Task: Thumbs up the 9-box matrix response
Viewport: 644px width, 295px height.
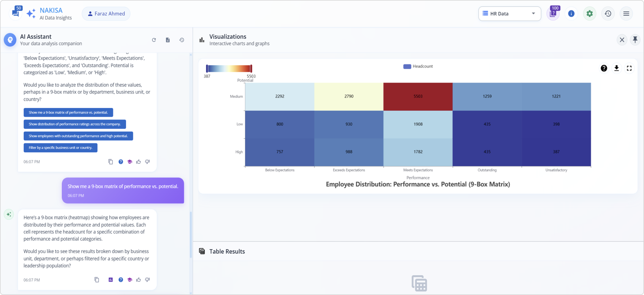Action: tap(139, 280)
